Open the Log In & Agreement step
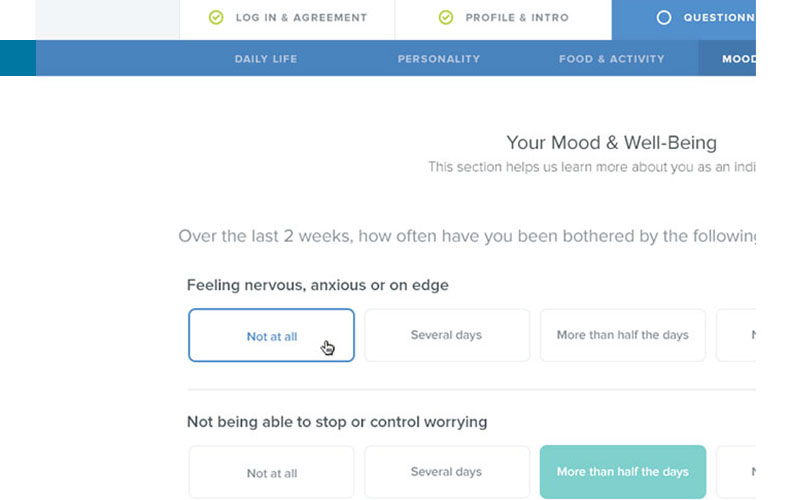 click(287, 19)
